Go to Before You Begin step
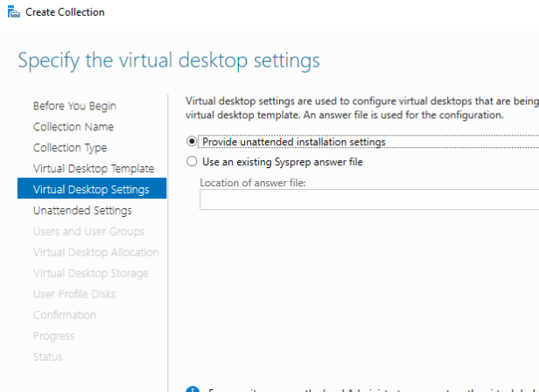 point(74,106)
